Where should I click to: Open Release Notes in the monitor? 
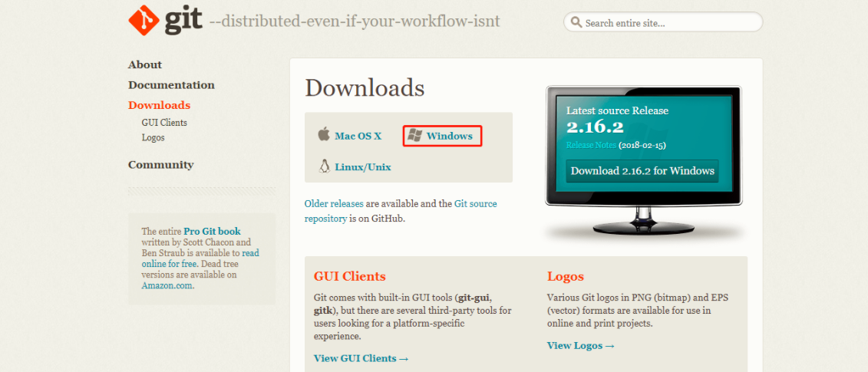tap(591, 145)
